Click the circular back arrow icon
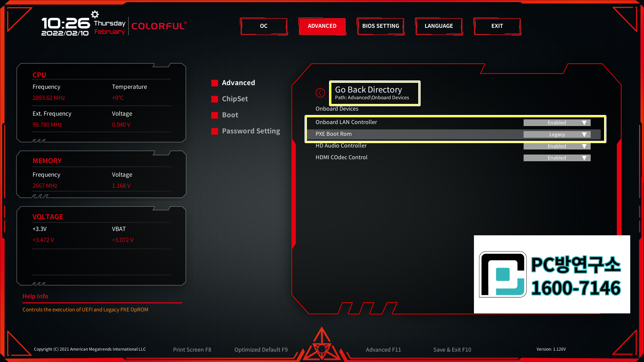 click(320, 93)
